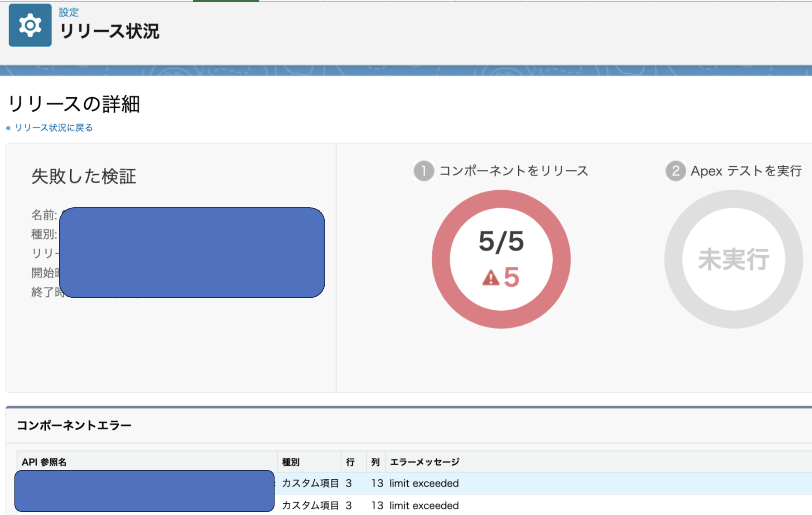Click the 行 column header

tap(350, 462)
